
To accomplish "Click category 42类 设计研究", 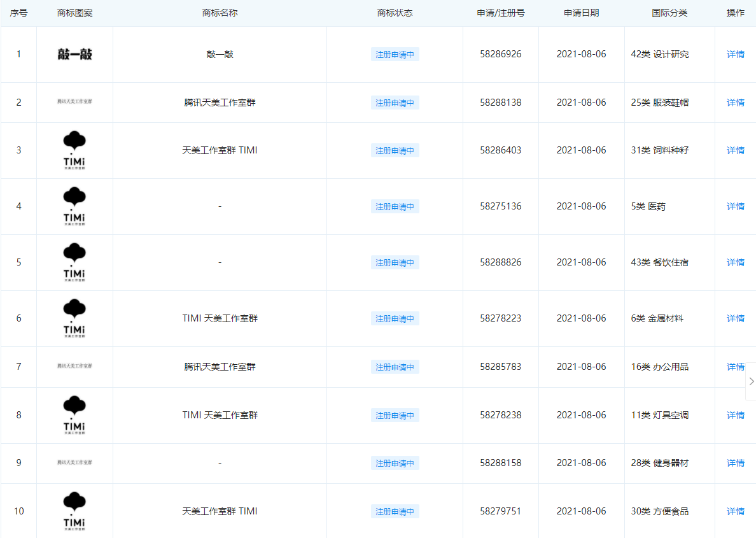I will click(659, 54).
